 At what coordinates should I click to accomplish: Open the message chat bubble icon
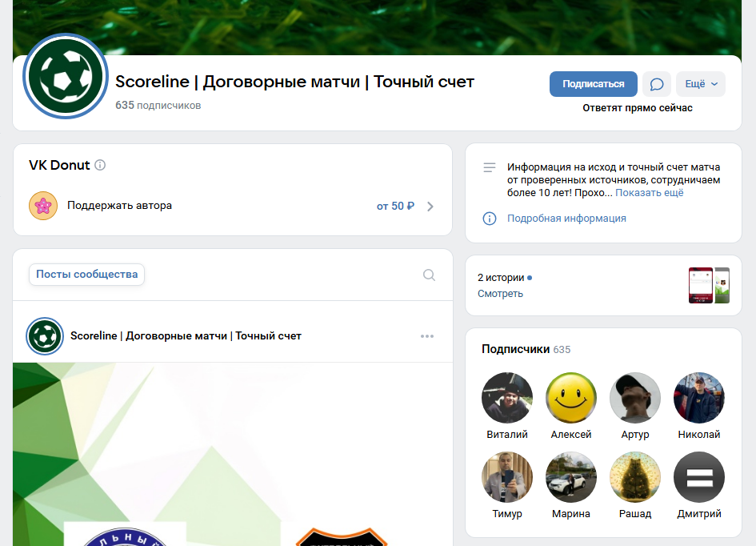[657, 84]
